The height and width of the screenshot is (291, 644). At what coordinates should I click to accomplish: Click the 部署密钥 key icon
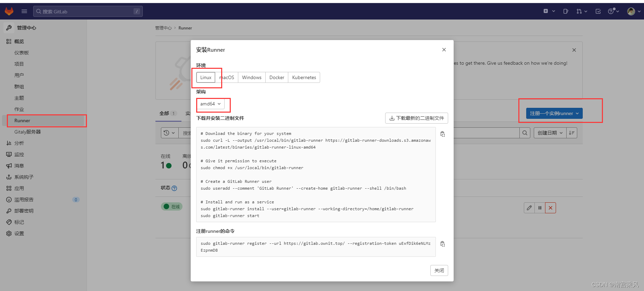tap(9, 211)
